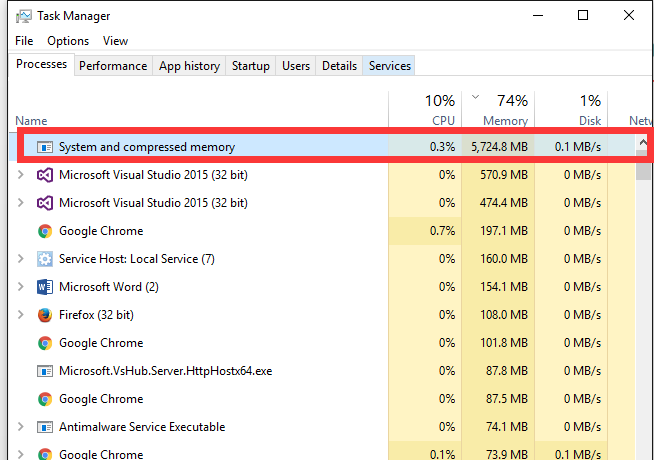
Task: Select the 5,724.8 MB memory value
Action: (x=499, y=147)
